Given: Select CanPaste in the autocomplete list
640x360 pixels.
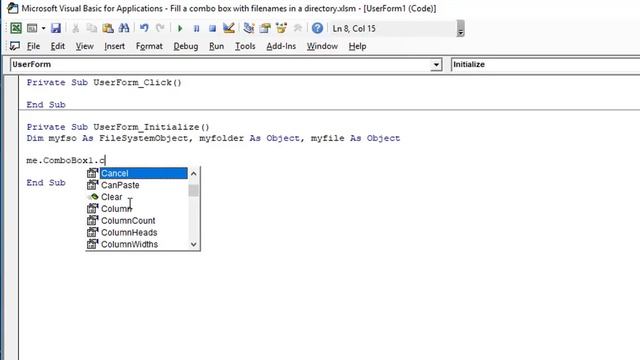Looking at the screenshot, I should [x=120, y=185].
